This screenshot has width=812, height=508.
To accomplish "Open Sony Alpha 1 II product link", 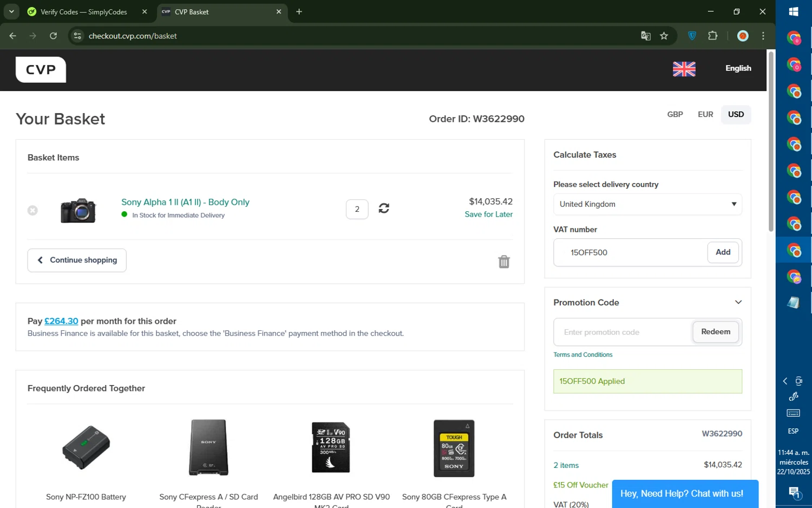I will click(185, 202).
